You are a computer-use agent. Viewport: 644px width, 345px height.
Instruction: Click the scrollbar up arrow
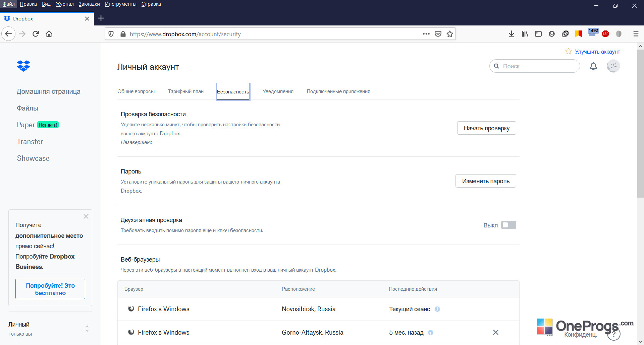640,46
